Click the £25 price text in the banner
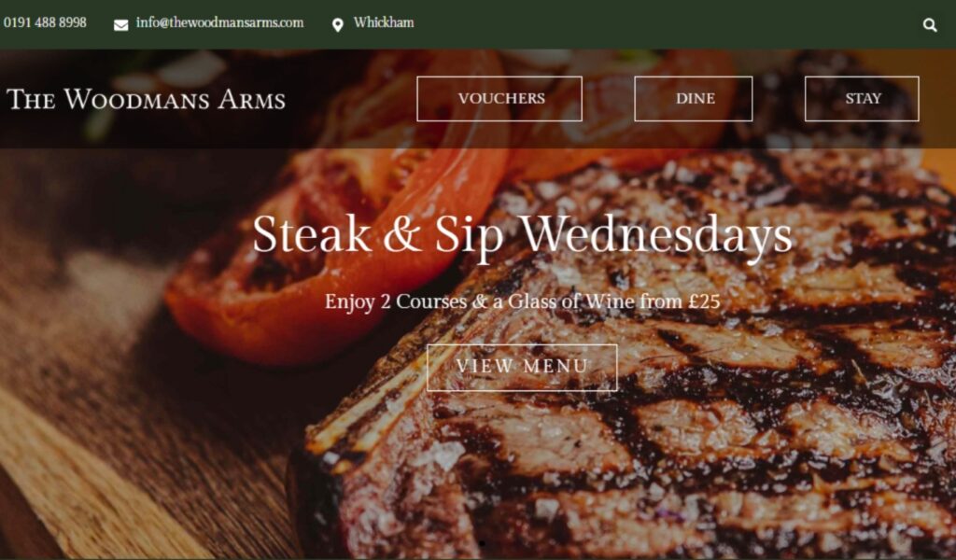The height and width of the screenshot is (560, 956). 704,301
